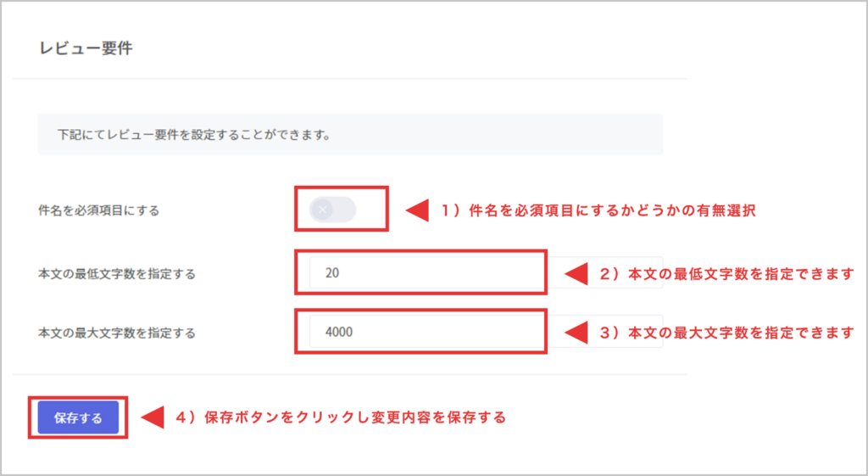Viewport: 868px width, 476px height.
Task: Toggle the 件名を必須項目にする switch
Action: pyautogui.click(x=333, y=209)
